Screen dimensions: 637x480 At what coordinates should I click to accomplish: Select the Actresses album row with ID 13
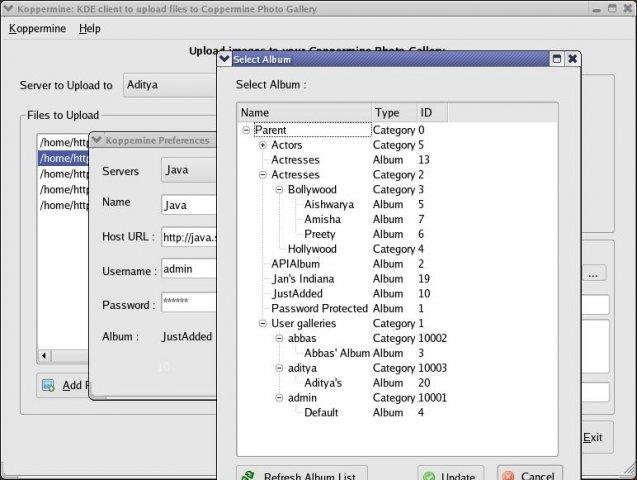click(x=295, y=160)
